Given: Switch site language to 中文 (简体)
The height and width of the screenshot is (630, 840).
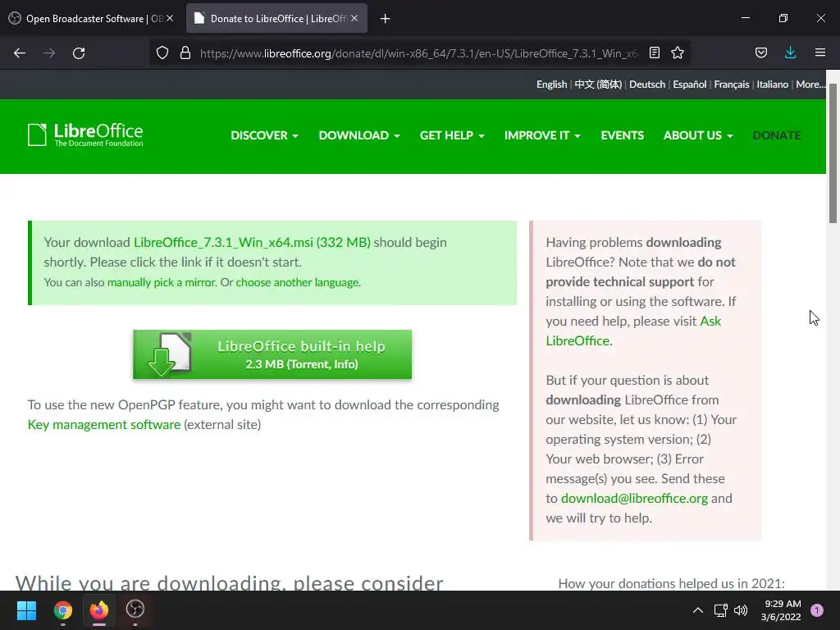Looking at the screenshot, I should pos(598,84).
